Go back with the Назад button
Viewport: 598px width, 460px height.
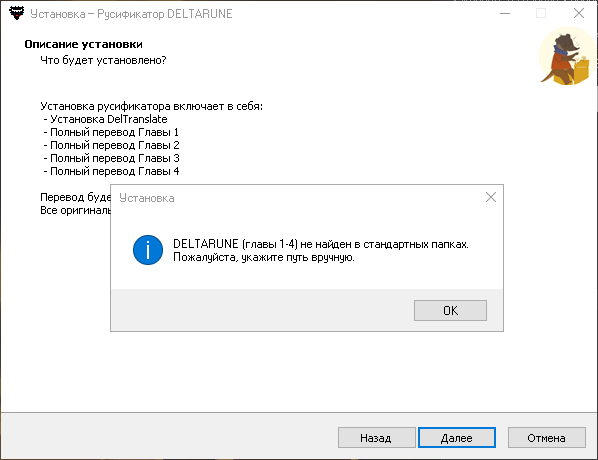(x=376, y=438)
